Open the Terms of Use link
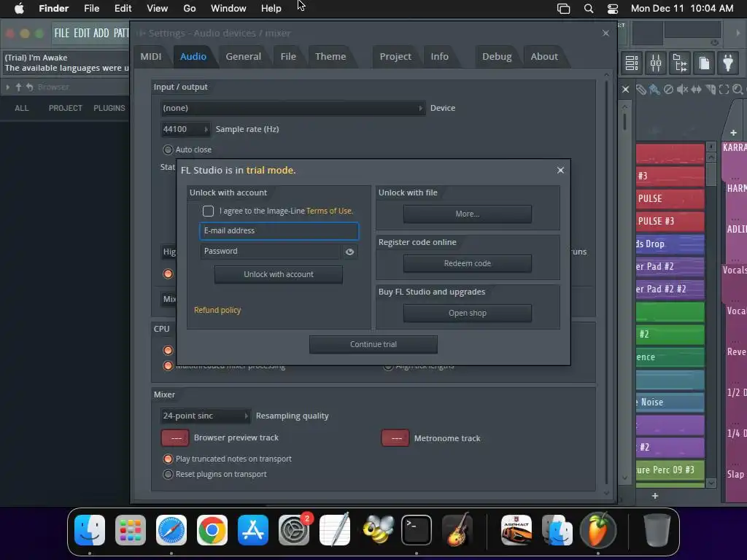747x560 pixels. click(329, 211)
